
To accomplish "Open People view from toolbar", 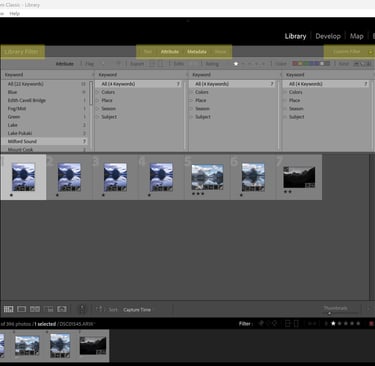I will pos(62,309).
